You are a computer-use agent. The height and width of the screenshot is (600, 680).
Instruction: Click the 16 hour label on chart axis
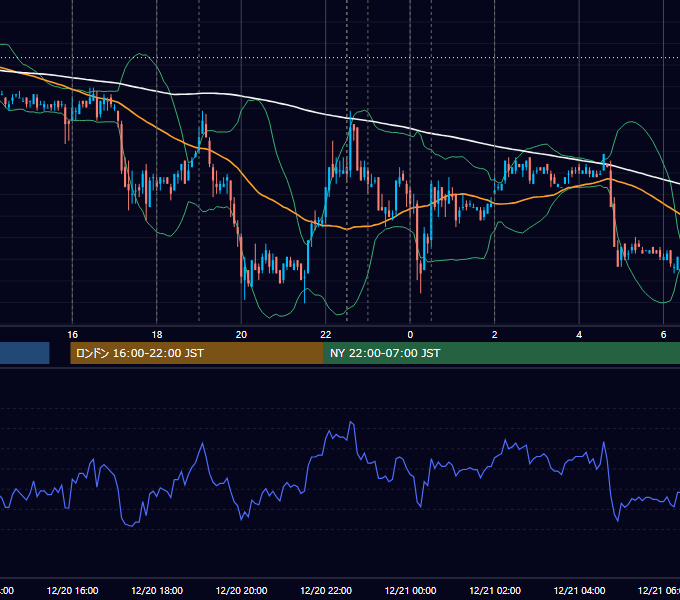coord(72,335)
